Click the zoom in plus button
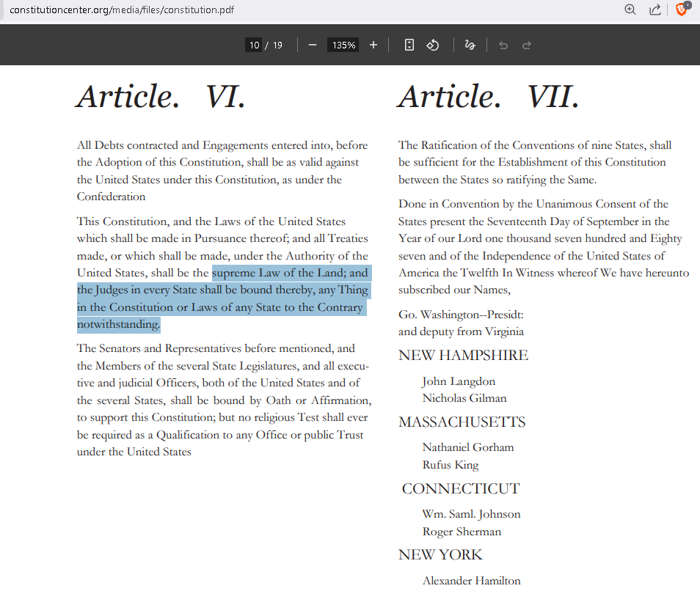The image size is (700, 591). click(x=373, y=45)
